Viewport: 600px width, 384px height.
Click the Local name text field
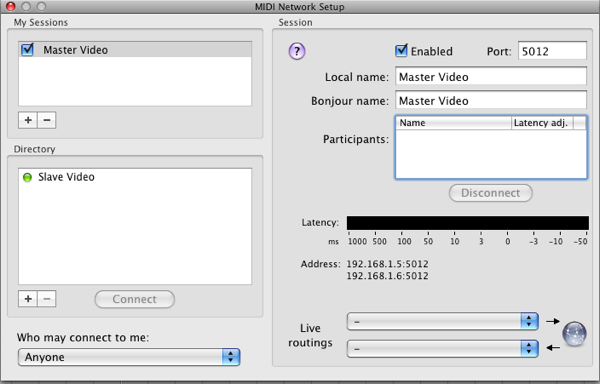click(x=491, y=76)
